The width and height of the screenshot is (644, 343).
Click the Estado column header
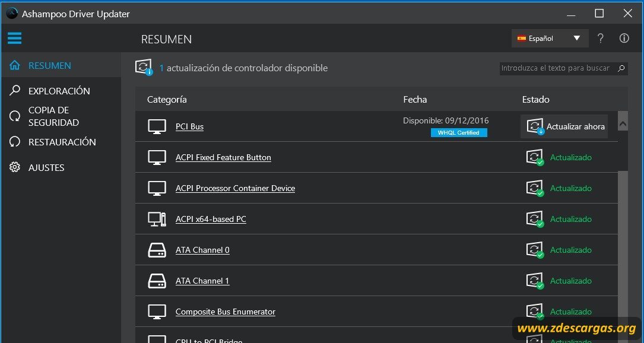click(x=535, y=100)
